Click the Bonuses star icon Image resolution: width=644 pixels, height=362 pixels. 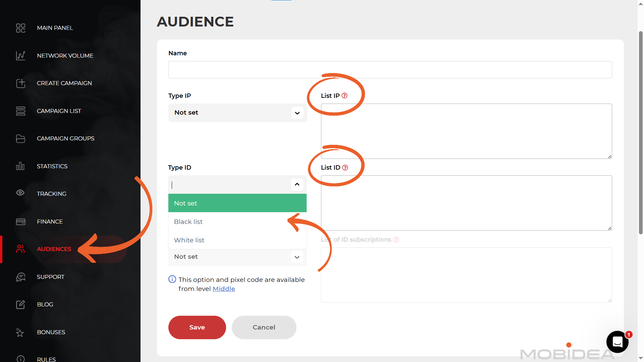[x=20, y=332]
